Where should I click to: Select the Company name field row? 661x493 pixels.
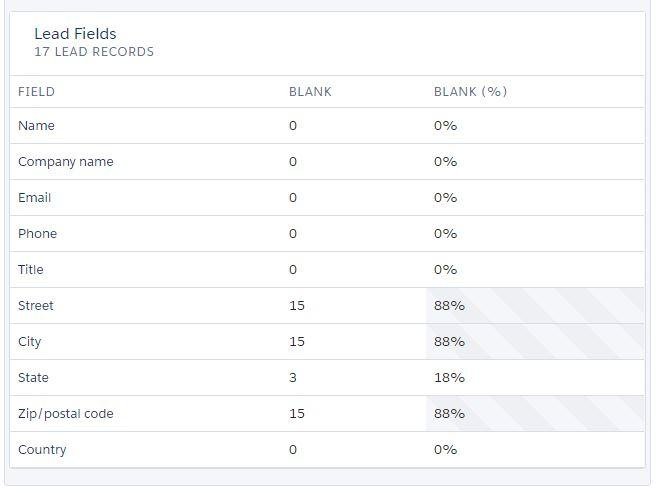click(x=327, y=162)
